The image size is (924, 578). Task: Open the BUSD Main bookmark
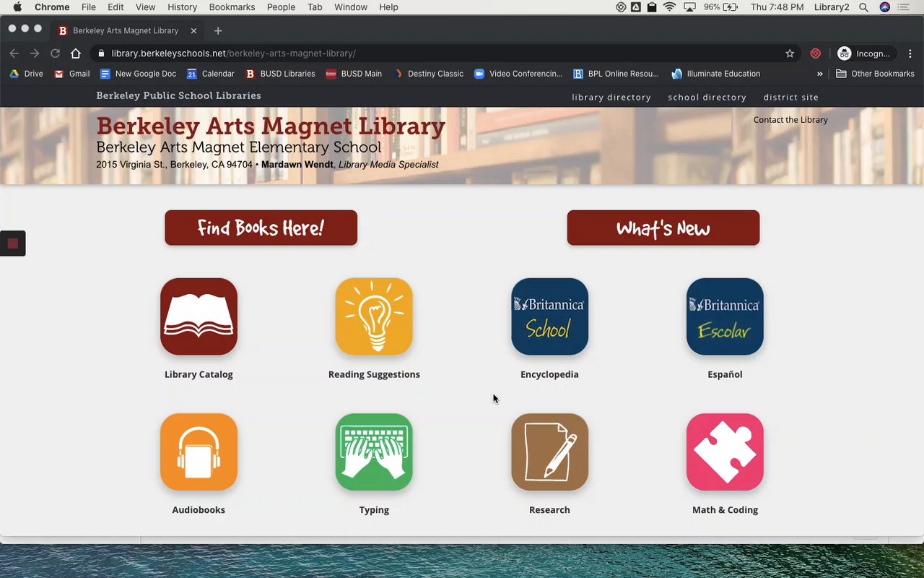coord(354,74)
